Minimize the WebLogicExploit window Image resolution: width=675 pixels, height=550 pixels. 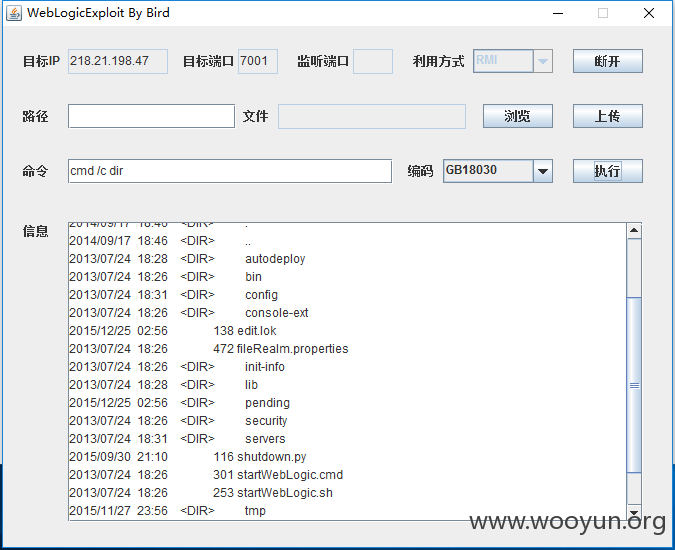[558, 13]
